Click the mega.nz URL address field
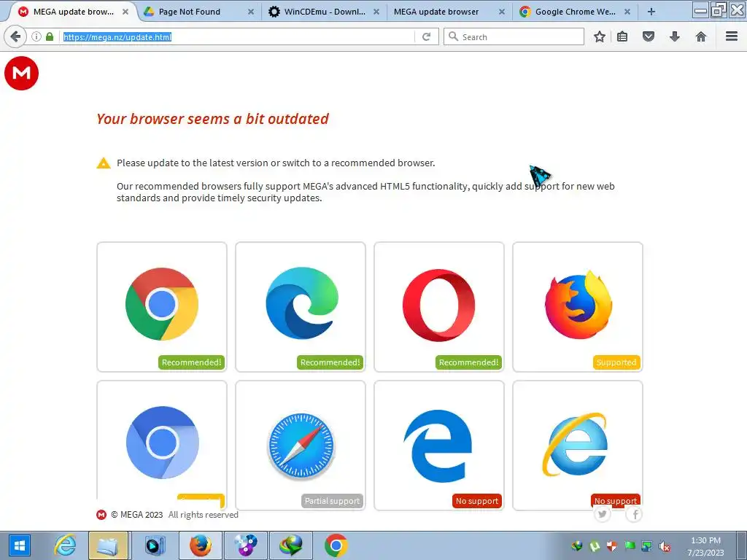This screenshot has width=747, height=560. (237, 36)
